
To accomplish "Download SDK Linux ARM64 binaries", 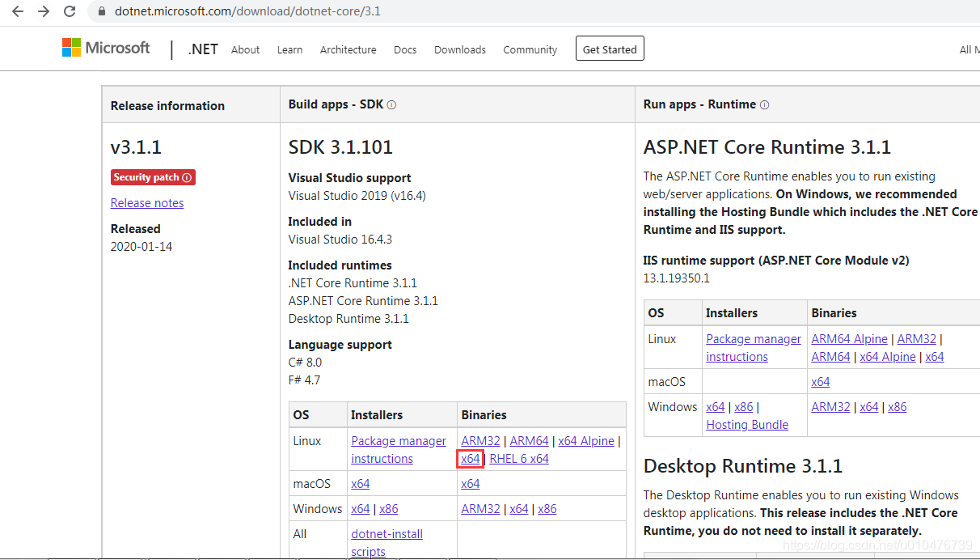I will click(x=530, y=441).
